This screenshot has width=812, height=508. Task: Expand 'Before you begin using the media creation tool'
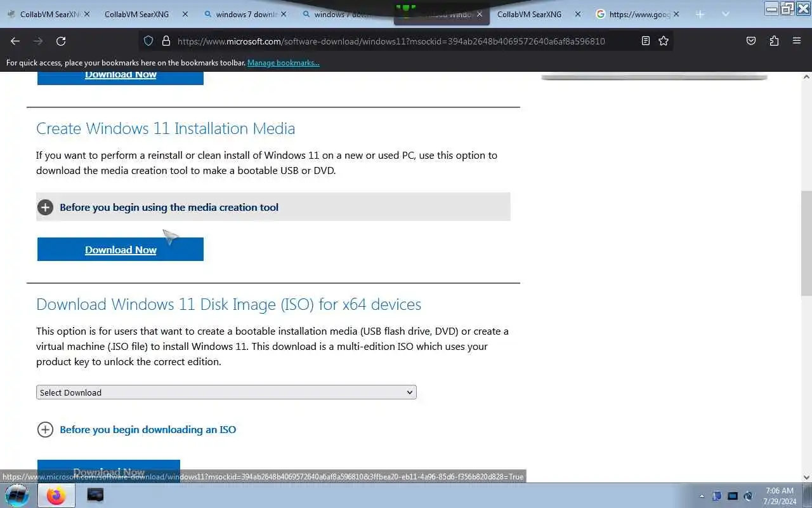[273, 207]
